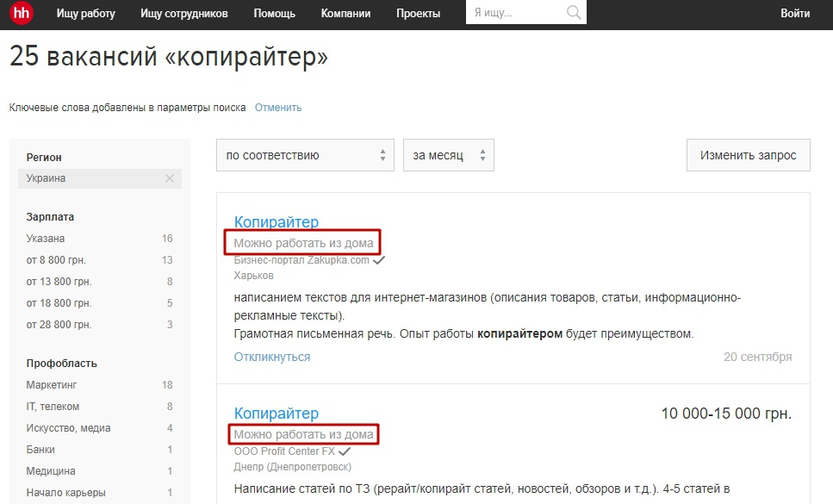The image size is (833, 504).
Task: Open 'Ищу сотрудников' menu item
Action: pyautogui.click(x=184, y=14)
